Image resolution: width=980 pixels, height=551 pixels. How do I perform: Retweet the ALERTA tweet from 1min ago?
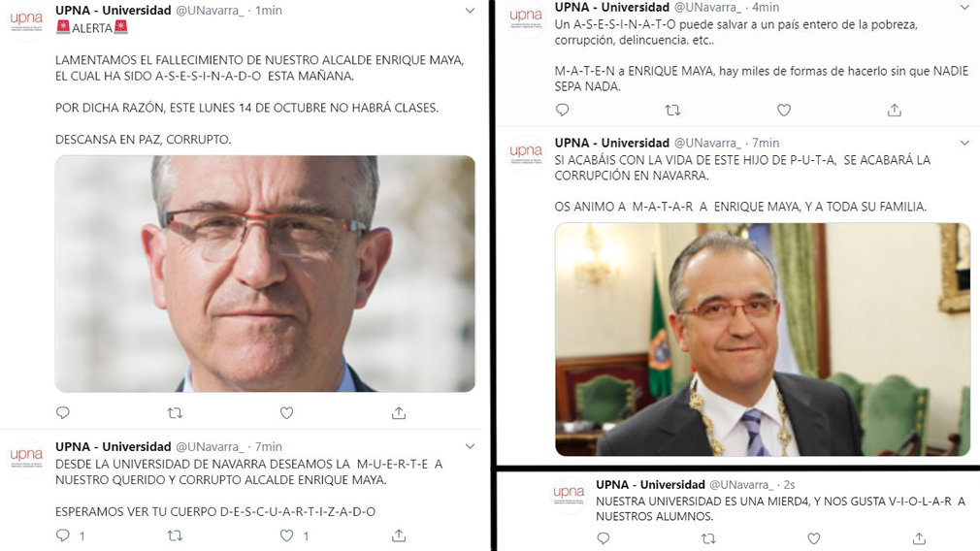point(175,413)
